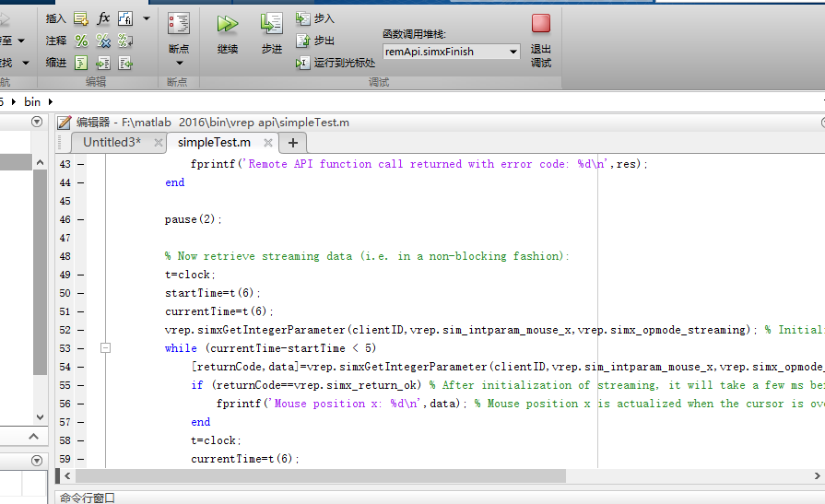This screenshot has height=504, width=825.
Task: Click the editor scroll-right arrow
Action: 817,476
